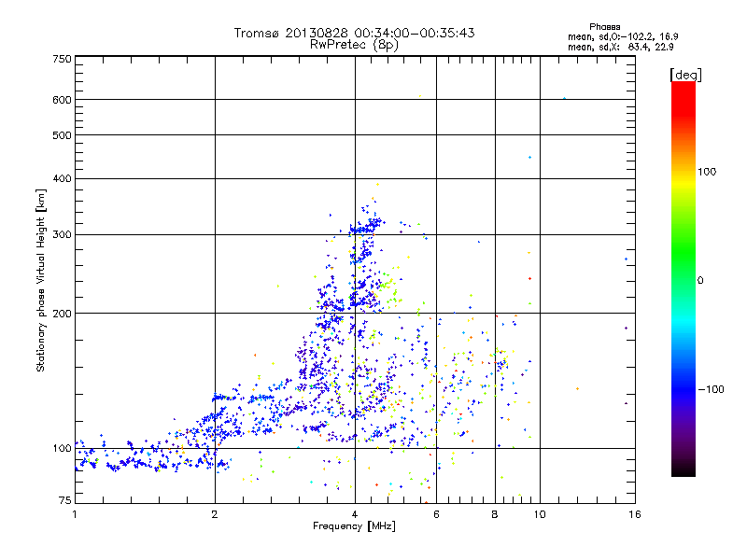Click frequency-axis tick label '1'
Image resolution: width=747 pixels, height=560 pixels.
(75, 514)
